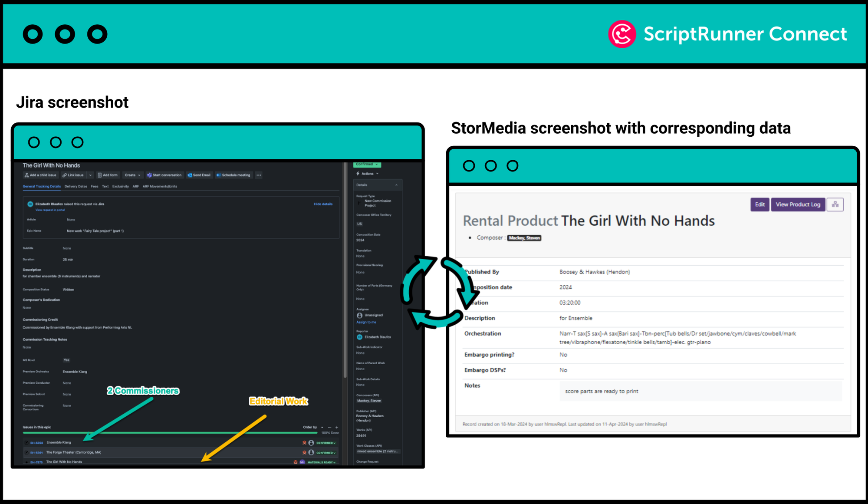868x504 pixels.
Task: Toggle checkbox for The Forge Theater issue
Action: click(x=26, y=452)
